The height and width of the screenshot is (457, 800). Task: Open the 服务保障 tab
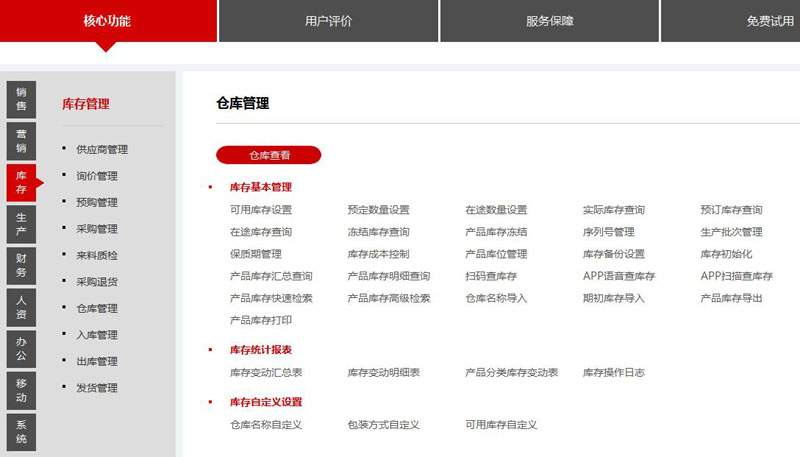pyautogui.click(x=549, y=21)
